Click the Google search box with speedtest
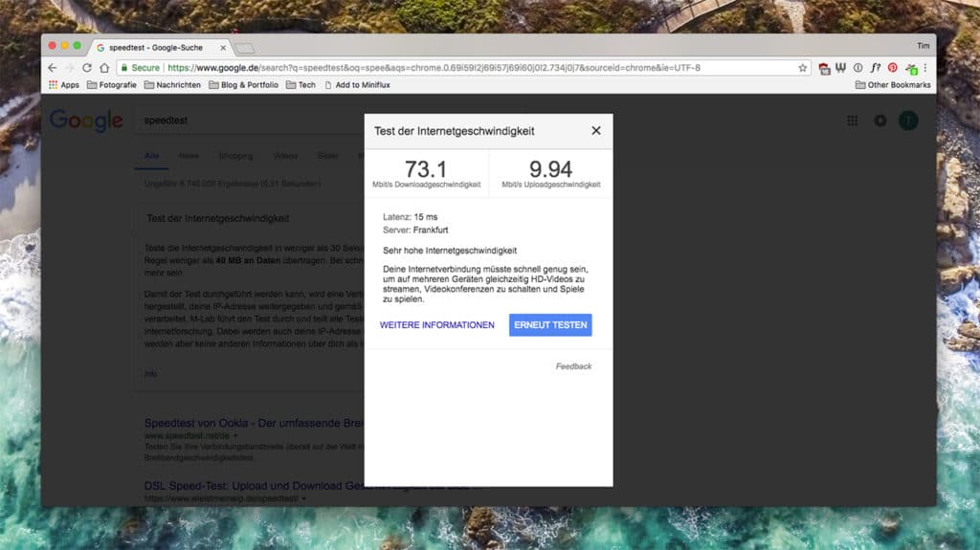 click(250, 120)
